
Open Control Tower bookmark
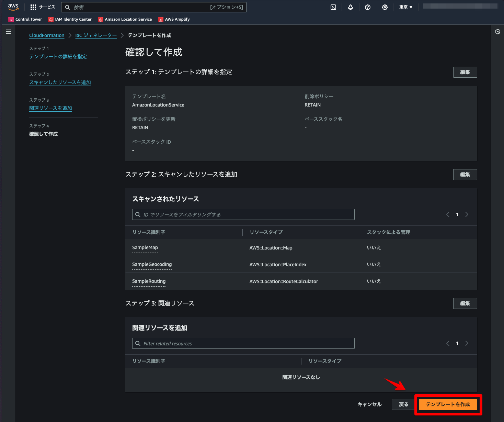[25, 19]
